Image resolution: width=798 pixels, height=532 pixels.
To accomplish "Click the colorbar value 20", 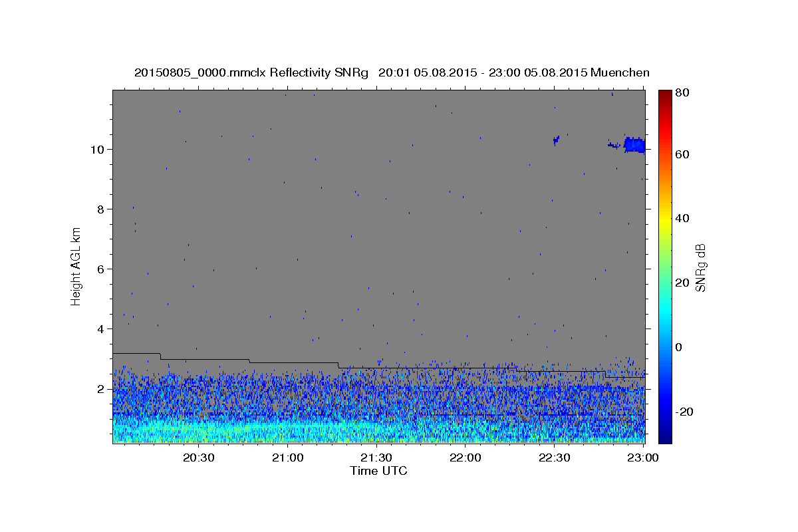I will [x=683, y=283].
